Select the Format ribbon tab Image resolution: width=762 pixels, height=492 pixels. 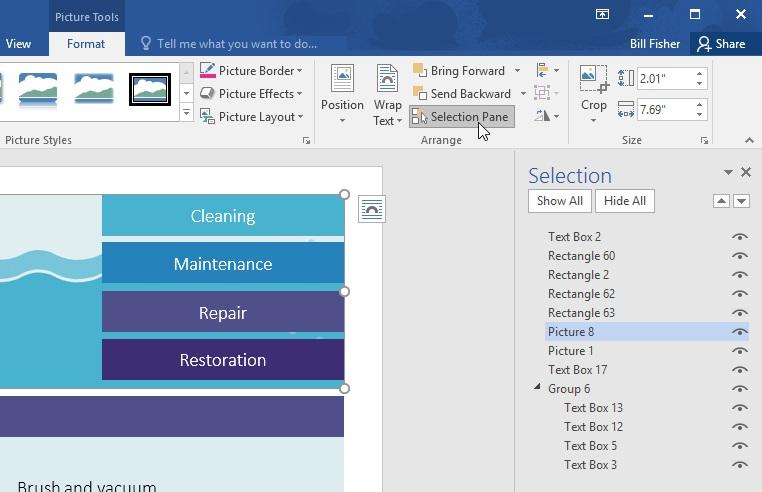86,44
